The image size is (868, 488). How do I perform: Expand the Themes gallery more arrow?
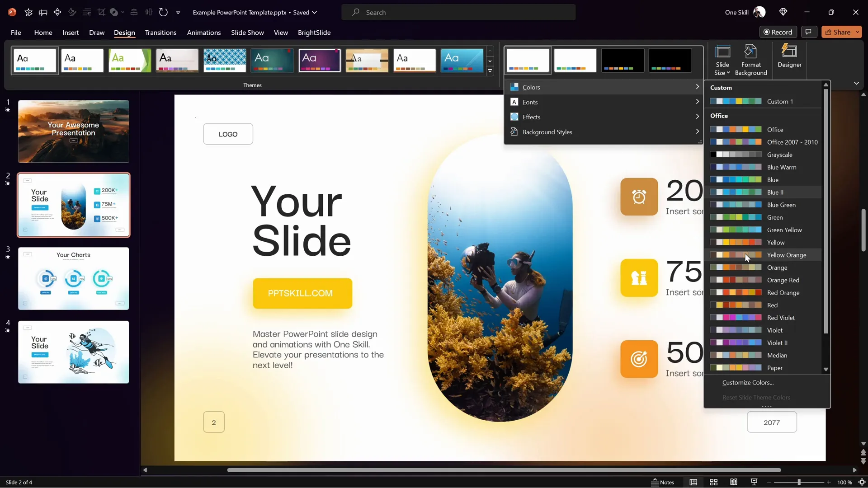(490, 71)
